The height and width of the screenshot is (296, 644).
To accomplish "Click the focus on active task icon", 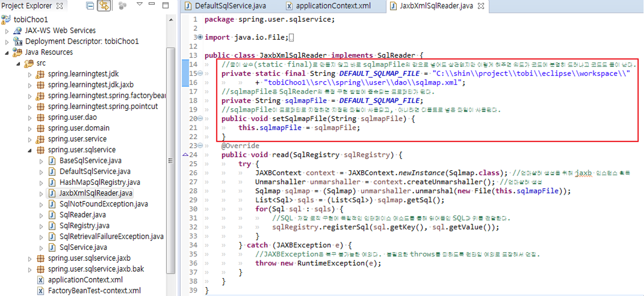I will 122,6.
